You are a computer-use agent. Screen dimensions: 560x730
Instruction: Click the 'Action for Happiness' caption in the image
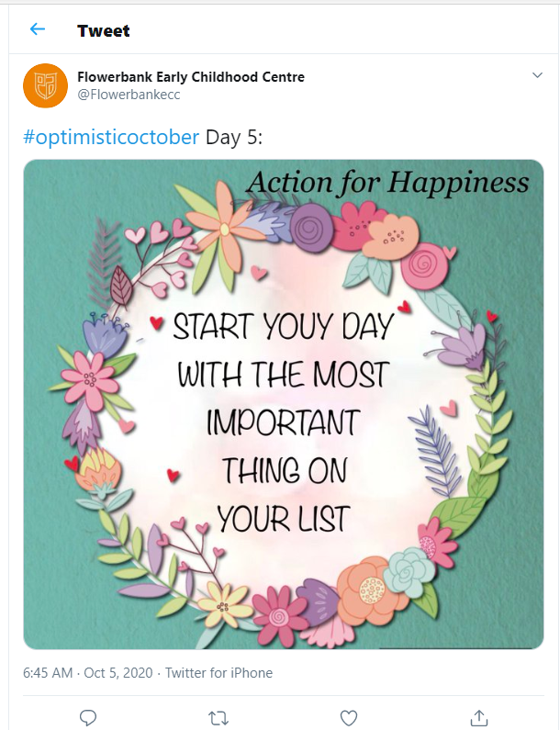pyautogui.click(x=387, y=182)
